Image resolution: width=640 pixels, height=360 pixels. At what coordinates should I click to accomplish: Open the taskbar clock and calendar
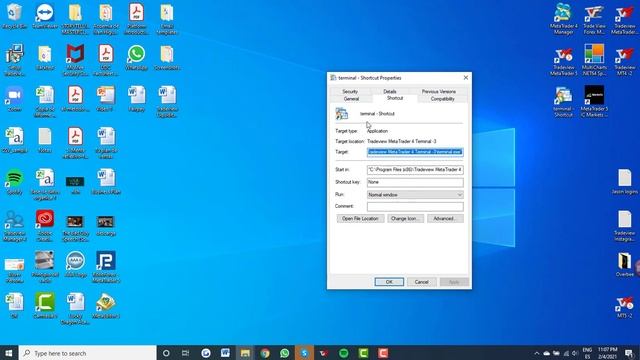[x=607, y=353]
